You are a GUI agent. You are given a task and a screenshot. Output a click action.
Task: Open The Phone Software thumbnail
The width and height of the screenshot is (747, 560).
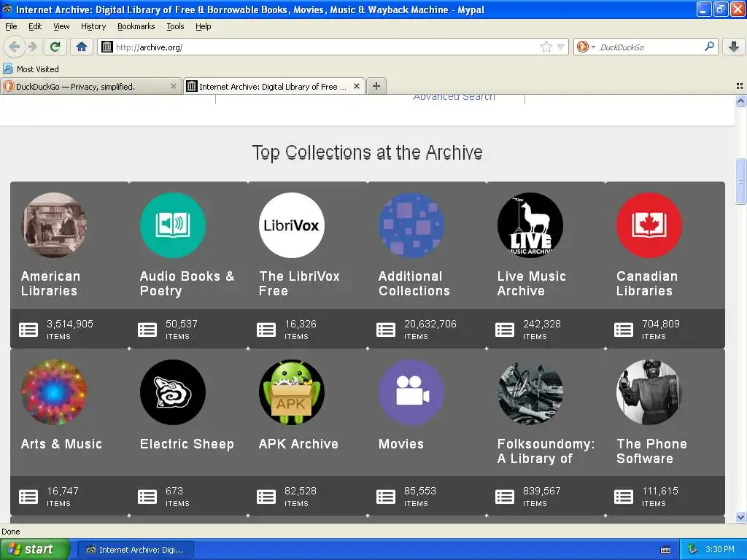pos(649,392)
